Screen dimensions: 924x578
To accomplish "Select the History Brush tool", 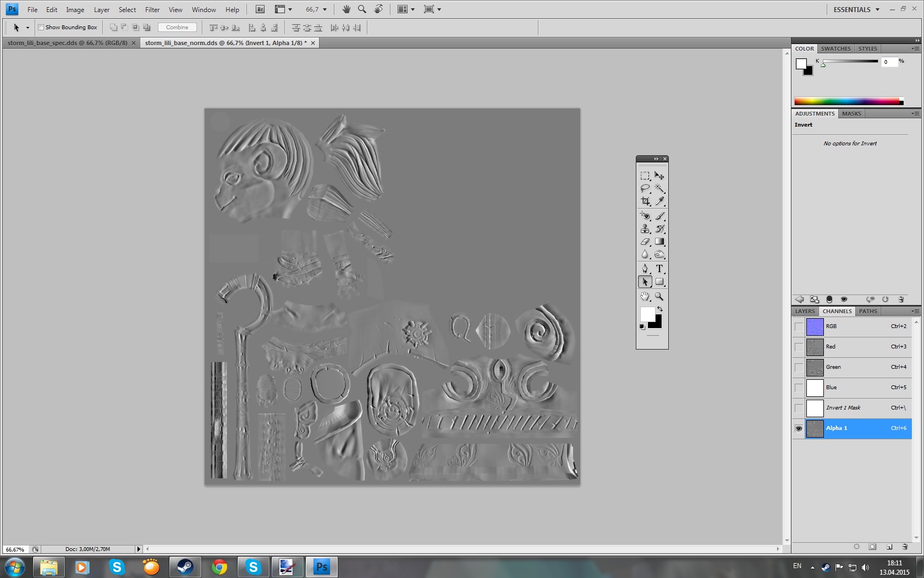I will coord(659,228).
